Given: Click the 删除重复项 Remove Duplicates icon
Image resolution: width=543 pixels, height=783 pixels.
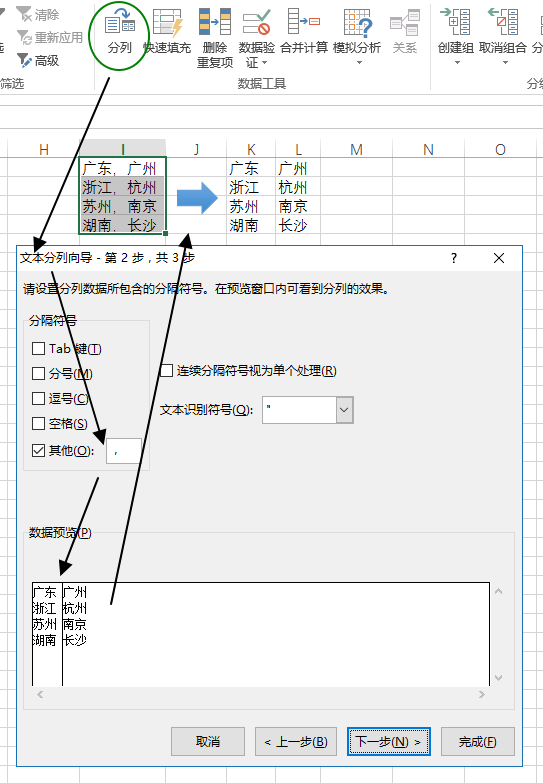Looking at the screenshot, I should tap(215, 21).
